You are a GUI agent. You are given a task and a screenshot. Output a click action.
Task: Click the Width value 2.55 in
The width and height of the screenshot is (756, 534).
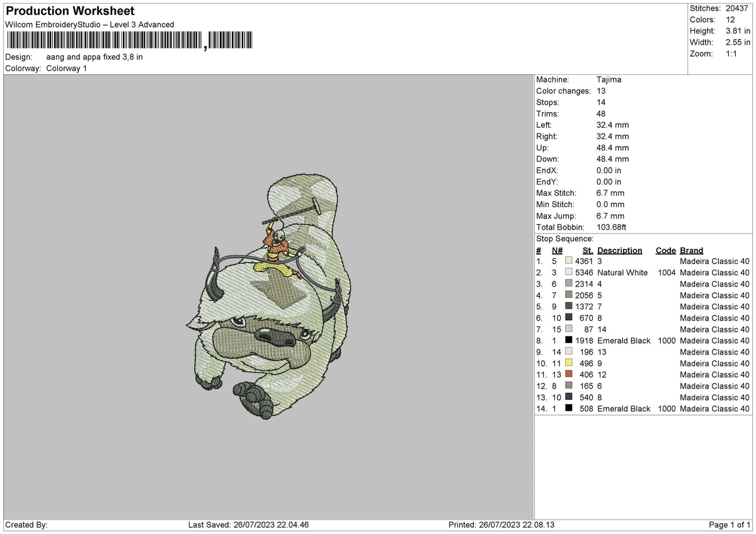738,42
